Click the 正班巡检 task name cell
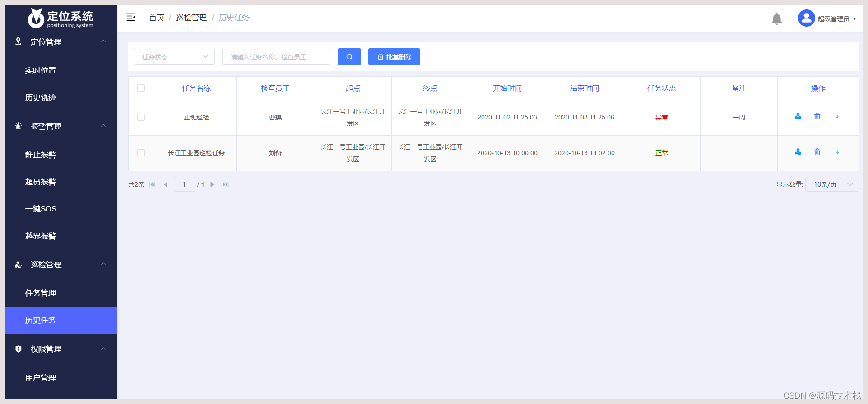Viewport: 868px width, 404px height. coord(196,117)
